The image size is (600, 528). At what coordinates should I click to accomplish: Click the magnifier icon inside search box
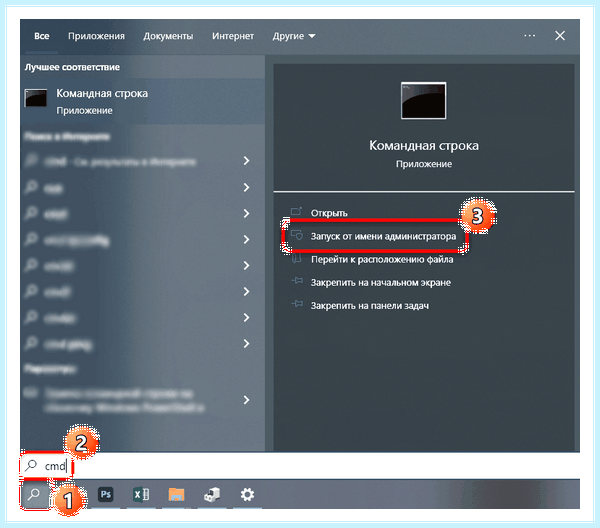31,465
